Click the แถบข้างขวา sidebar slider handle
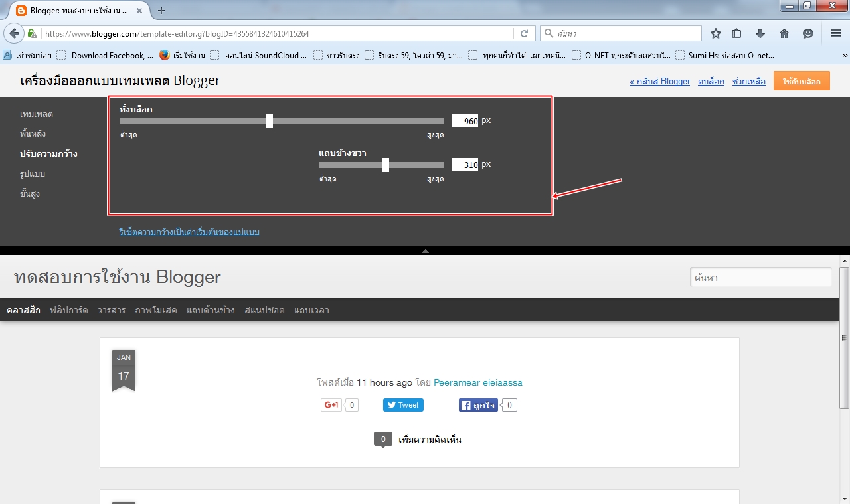This screenshot has width=850, height=504. 385,165
